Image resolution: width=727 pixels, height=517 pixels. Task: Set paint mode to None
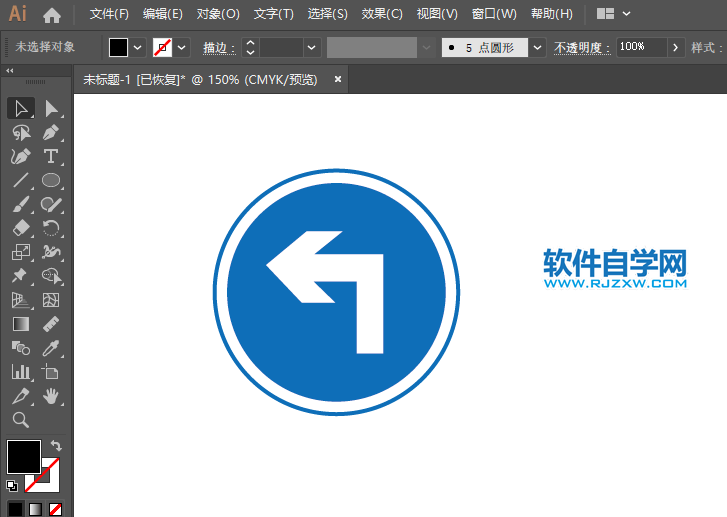tap(55, 509)
